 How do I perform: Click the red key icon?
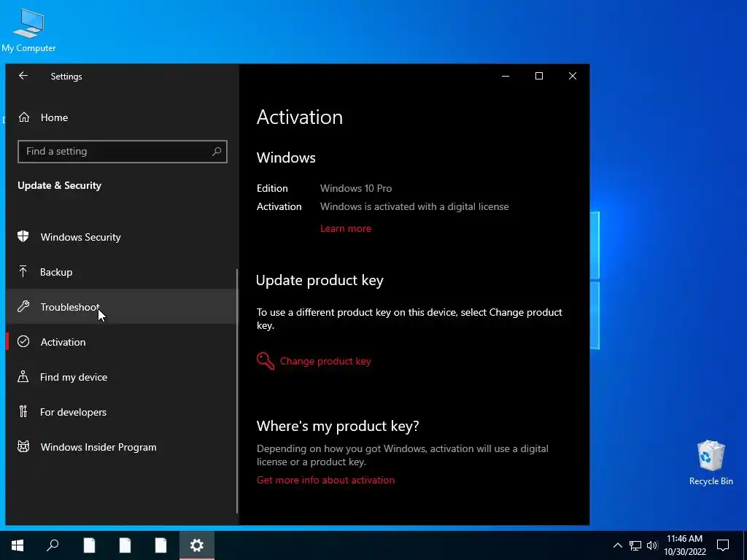click(266, 361)
